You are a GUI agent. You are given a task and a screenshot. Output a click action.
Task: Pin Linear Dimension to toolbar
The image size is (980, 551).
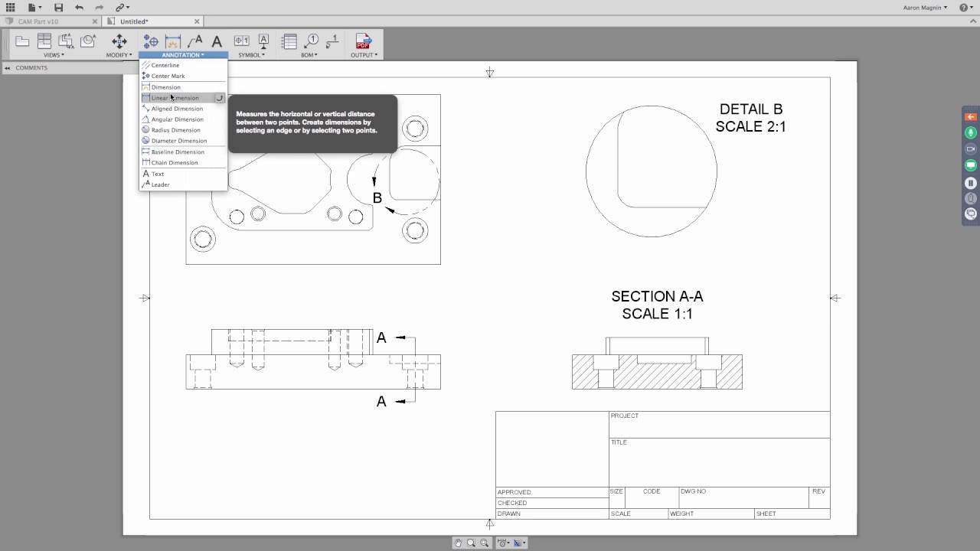pyautogui.click(x=220, y=98)
